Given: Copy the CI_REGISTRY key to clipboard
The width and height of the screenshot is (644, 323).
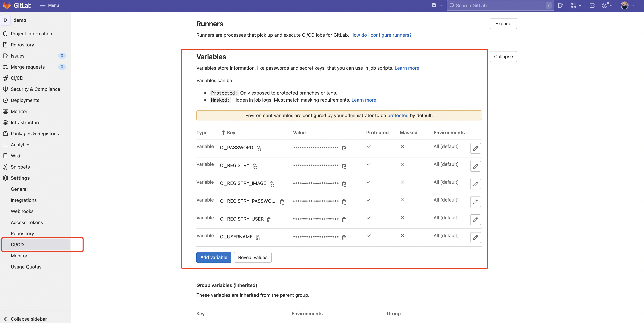Looking at the screenshot, I should pyautogui.click(x=255, y=166).
